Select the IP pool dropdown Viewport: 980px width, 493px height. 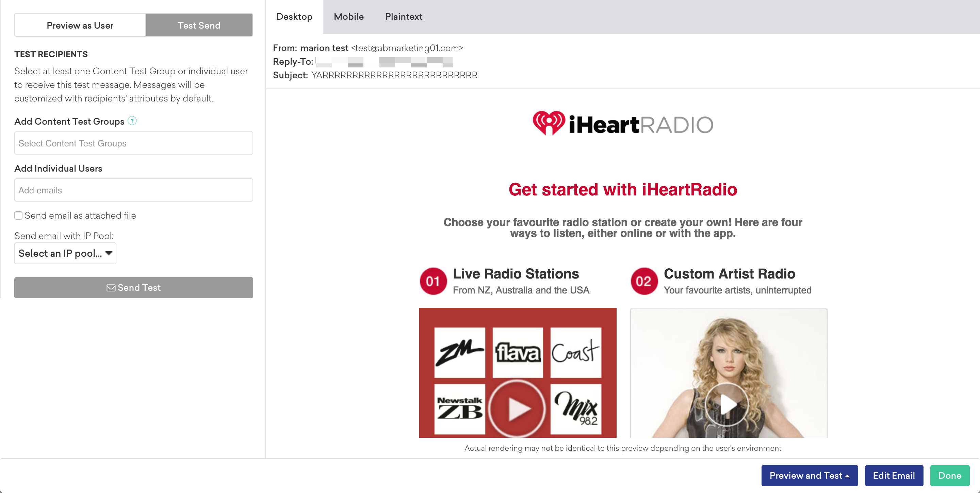click(x=65, y=253)
